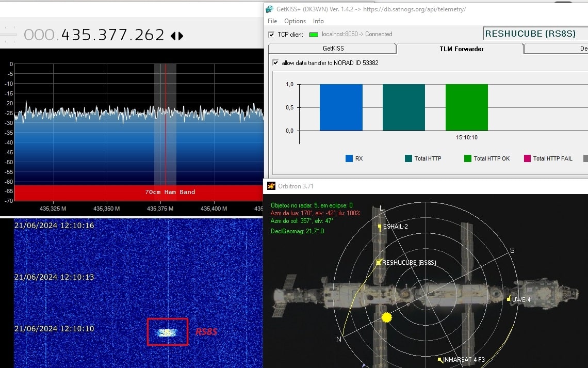Select the ESHAIL-2 satellite marker

click(x=380, y=227)
